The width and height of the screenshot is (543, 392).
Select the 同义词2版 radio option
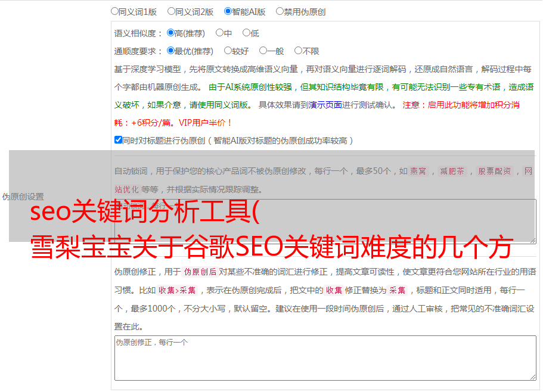171,11
